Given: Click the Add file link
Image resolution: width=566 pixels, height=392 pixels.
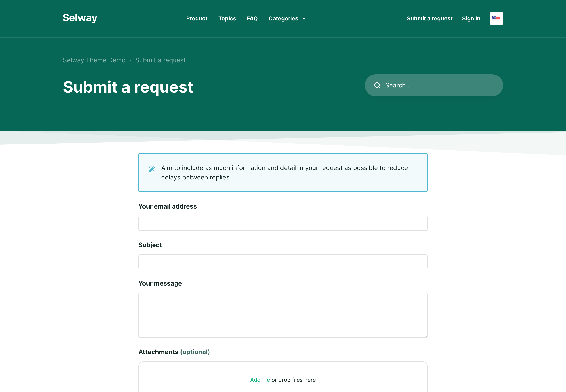Looking at the screenshot, I should point(260,380).
